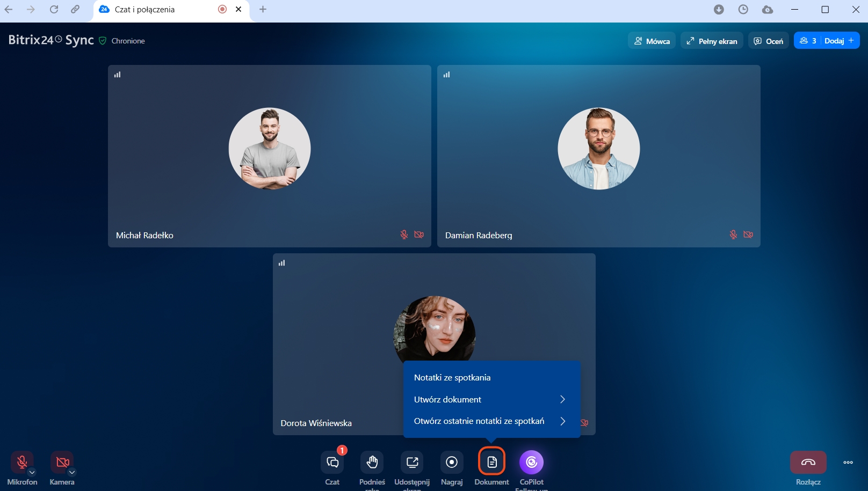Open more options three-dot menu
The height and width of the screenshot is (491, 868).
(848, 462)
